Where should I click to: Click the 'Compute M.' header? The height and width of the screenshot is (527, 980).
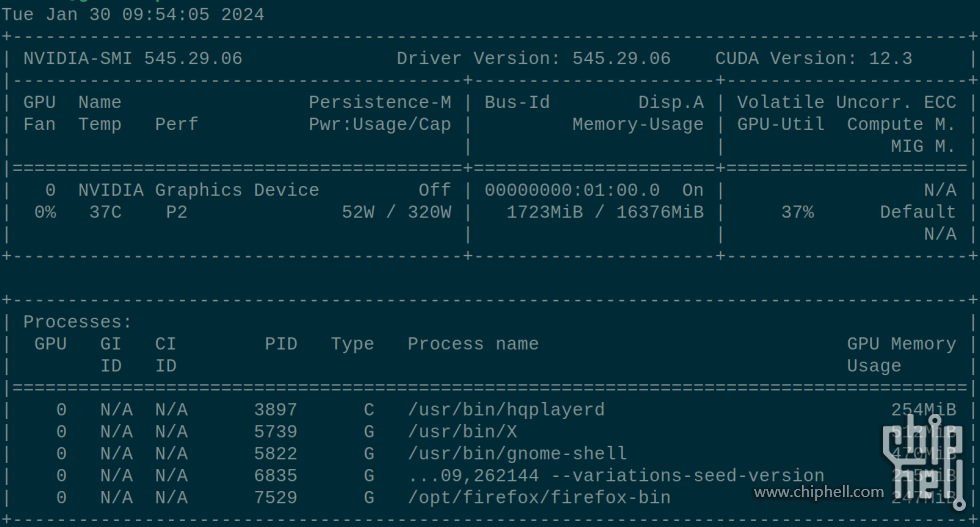[901, 124]
